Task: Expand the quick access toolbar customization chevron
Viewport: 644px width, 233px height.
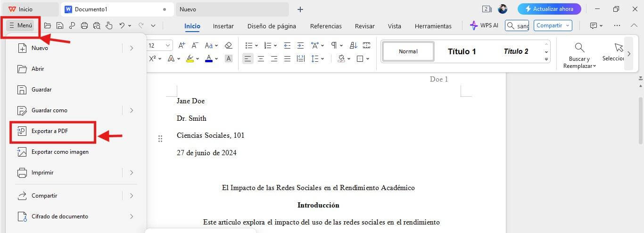Action: point(153,25)
